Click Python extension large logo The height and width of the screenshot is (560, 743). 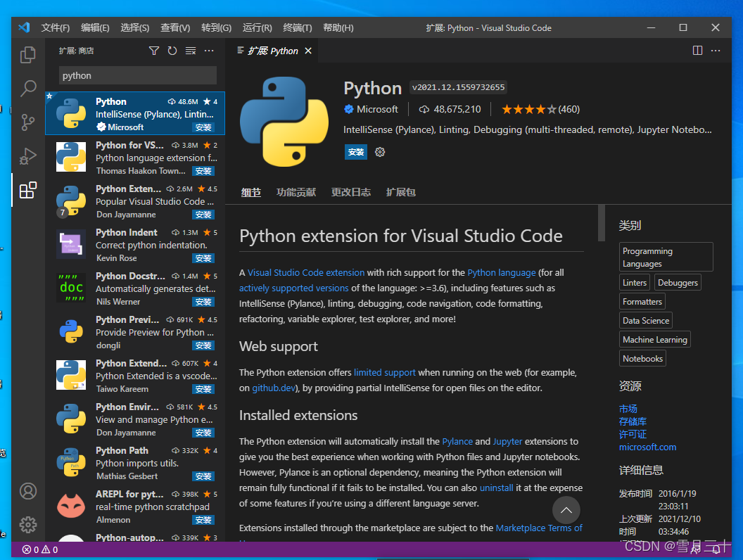coord(284,121)
